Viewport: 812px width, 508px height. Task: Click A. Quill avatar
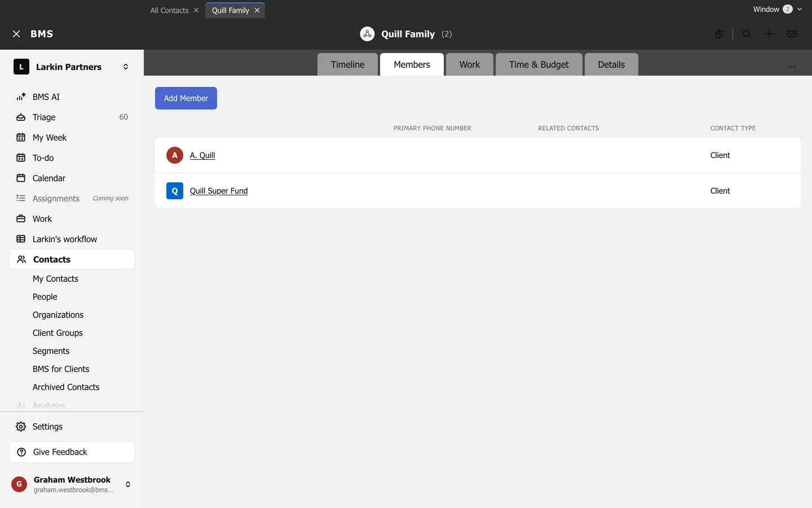coord(175,155)
